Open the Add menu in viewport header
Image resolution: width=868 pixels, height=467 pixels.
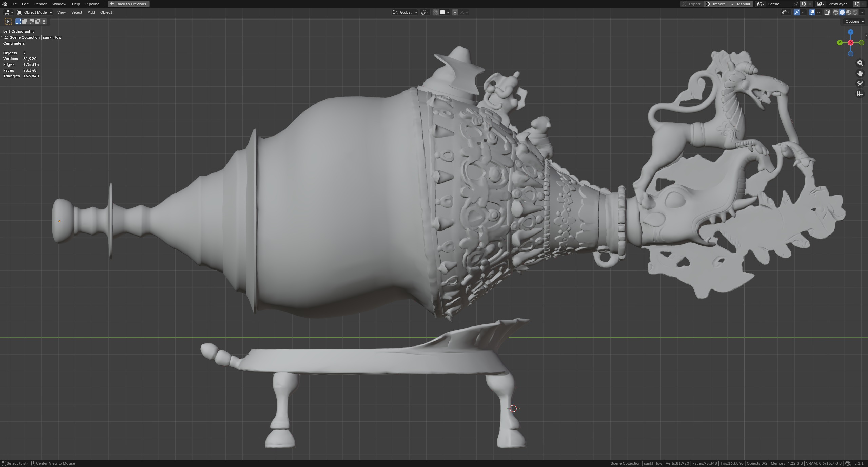tap(91, 12)
